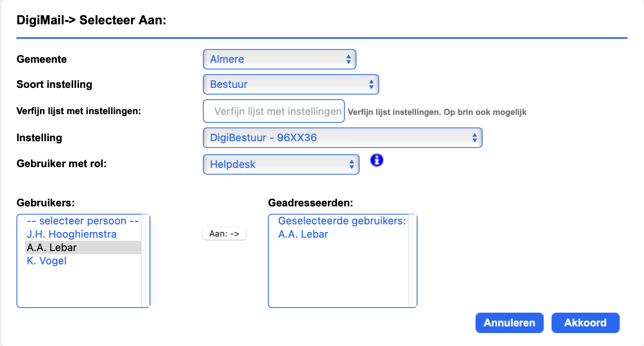Select K. Vogel in the Gebruikers list
644x346 pixels.
(x=46, y=260)
